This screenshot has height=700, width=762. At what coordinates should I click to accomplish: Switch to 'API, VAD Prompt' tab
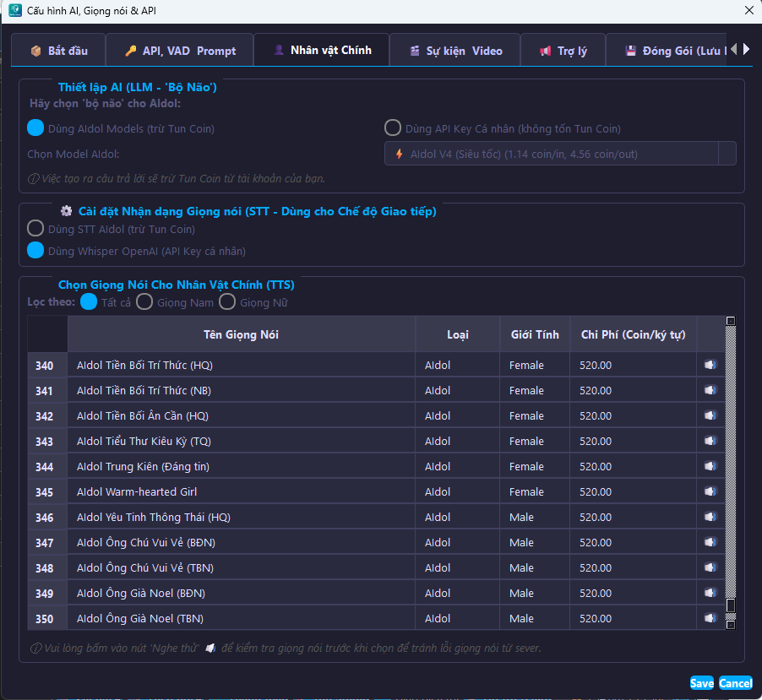tap(180, 50)
